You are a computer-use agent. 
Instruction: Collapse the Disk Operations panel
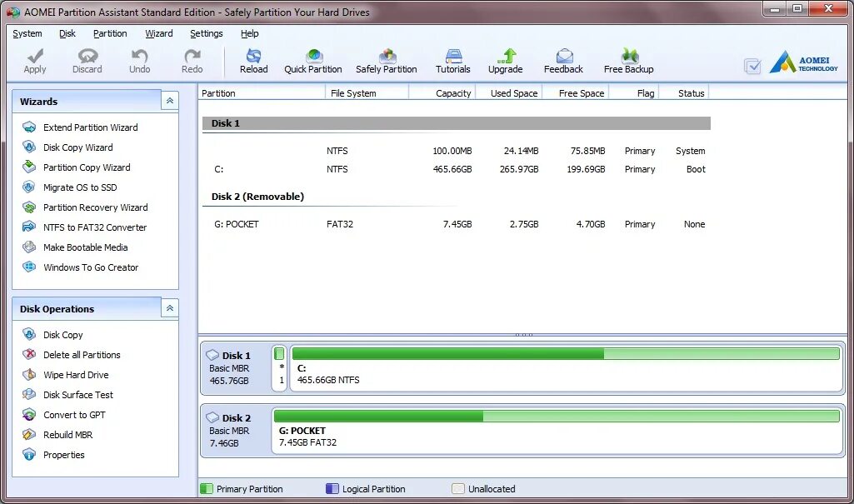click(x=170, y=308)
